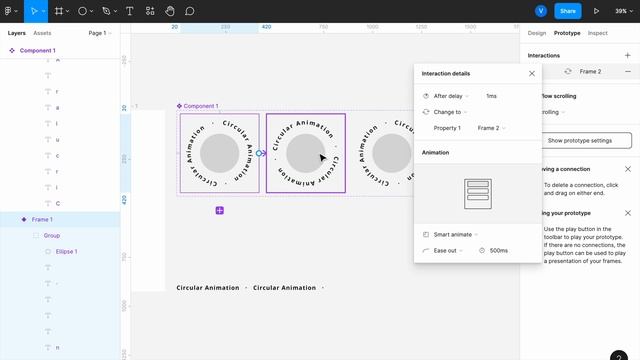640x360 pixels.
Task: Click Show prototype settings button
Action: pyautogui.click(x=580, y=140)
